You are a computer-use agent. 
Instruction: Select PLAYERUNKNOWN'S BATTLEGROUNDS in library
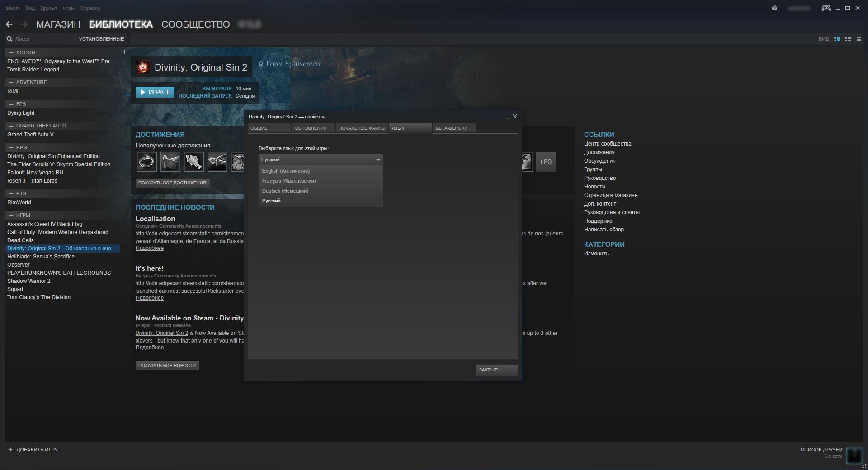[x=59, y=273]
